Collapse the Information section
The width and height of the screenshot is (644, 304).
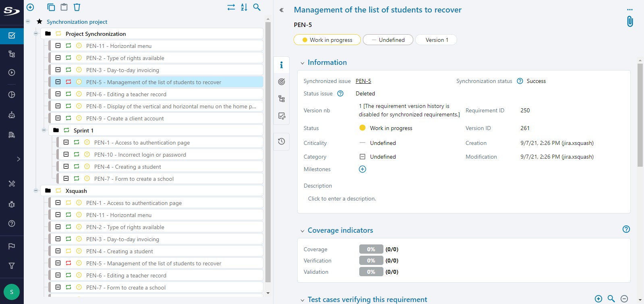coord(302,63)
